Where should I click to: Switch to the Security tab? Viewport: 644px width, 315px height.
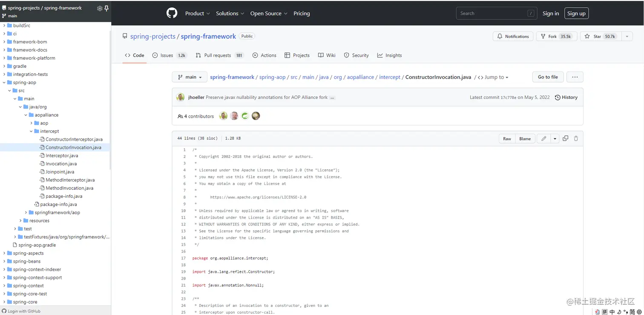pyautogui.click(x=356, y=55)
